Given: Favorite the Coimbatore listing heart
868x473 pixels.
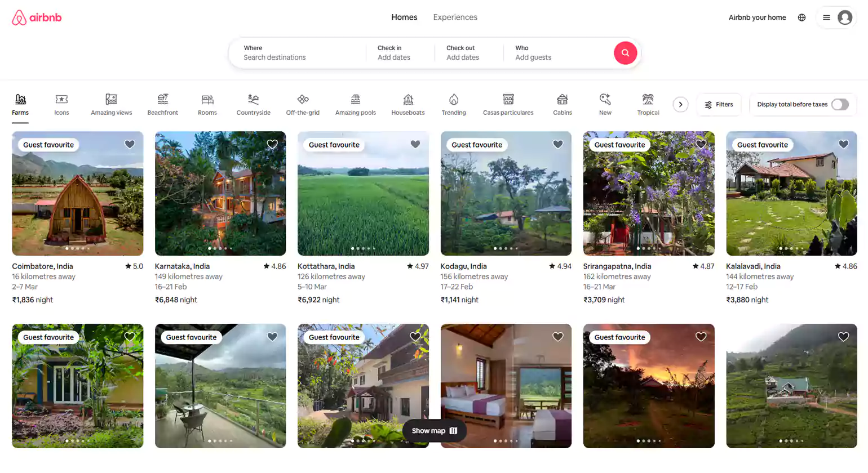Looking at the screenshot, I should point(129,144).
